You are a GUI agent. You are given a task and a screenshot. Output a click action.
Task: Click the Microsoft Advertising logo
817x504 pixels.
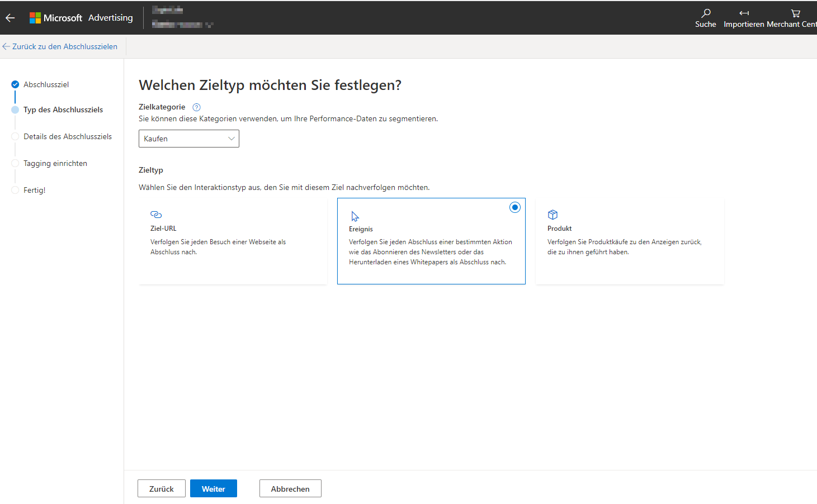point(81,18)
